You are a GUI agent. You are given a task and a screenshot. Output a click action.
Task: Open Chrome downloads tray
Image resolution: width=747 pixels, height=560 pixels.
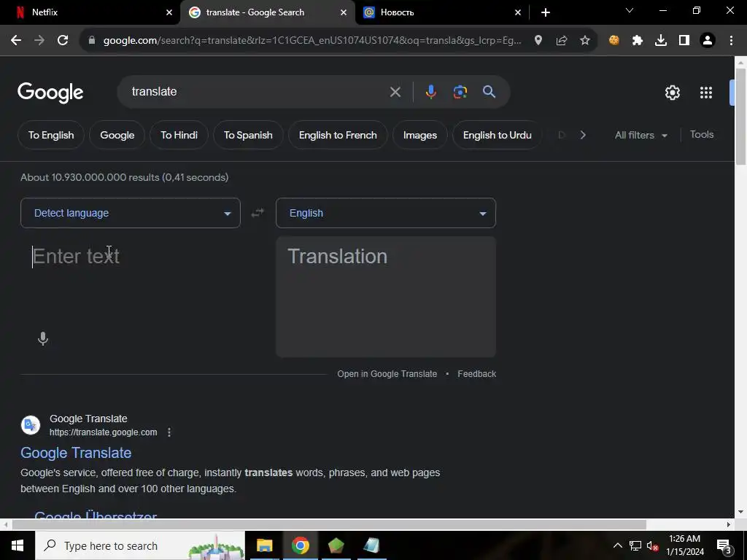click(661, 41)
